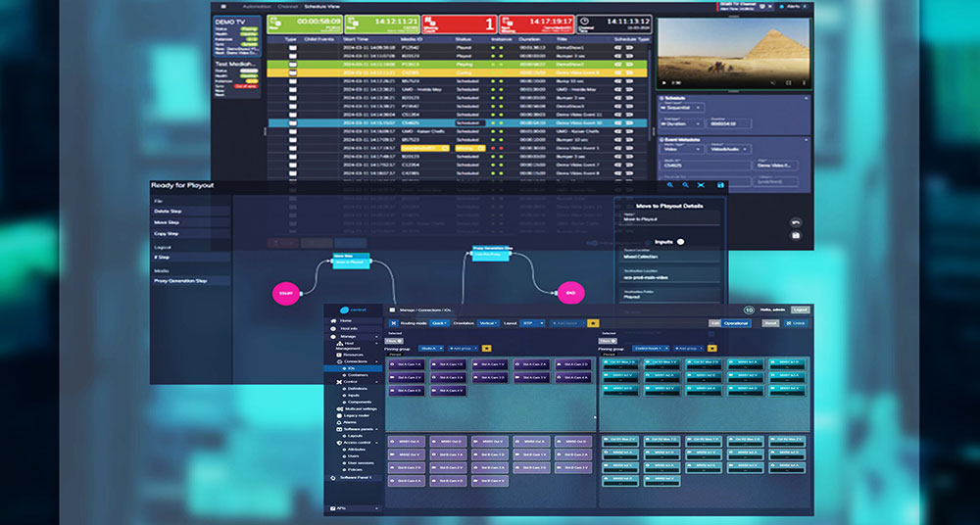Click the pink START workflow node
This screenshot has width=980, height=525.
(285, 292)
